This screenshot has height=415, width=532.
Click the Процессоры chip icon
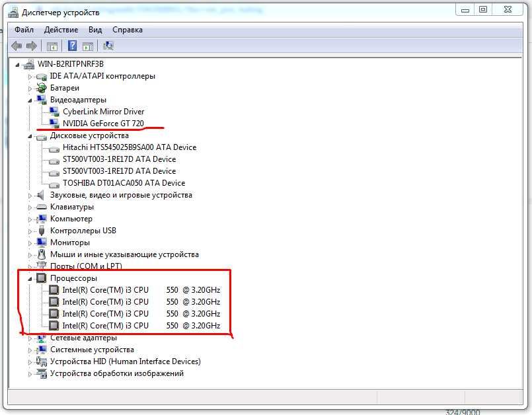[x=42, y=278]
